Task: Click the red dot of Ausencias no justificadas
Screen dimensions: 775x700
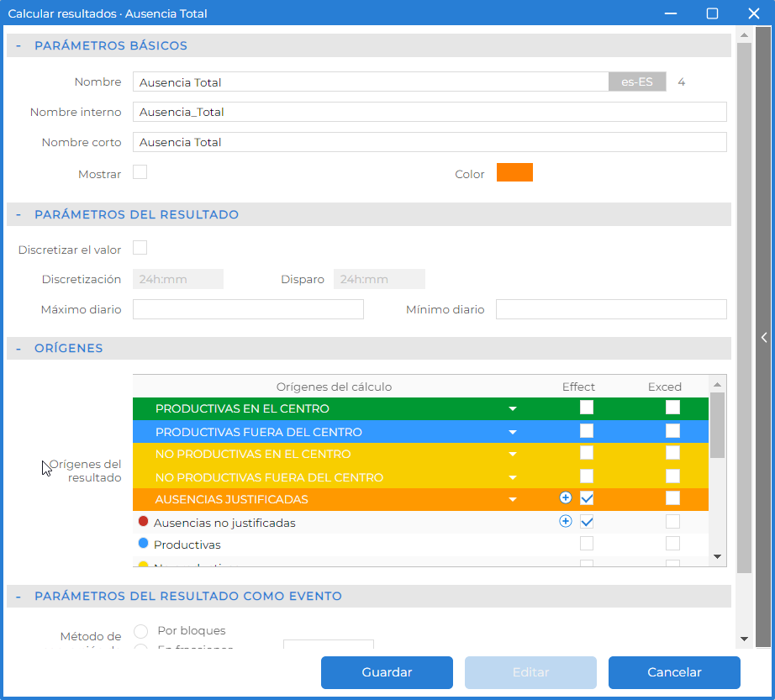Action: pos(144,521)
